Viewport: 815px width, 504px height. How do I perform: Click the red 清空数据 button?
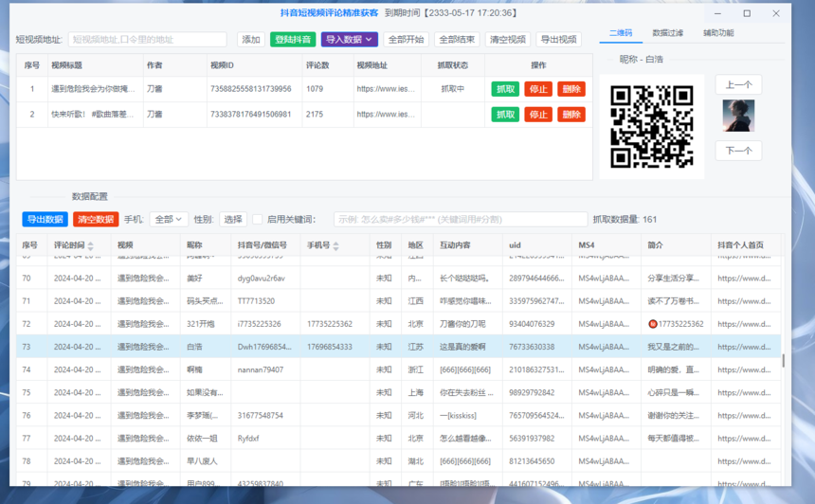96,219
